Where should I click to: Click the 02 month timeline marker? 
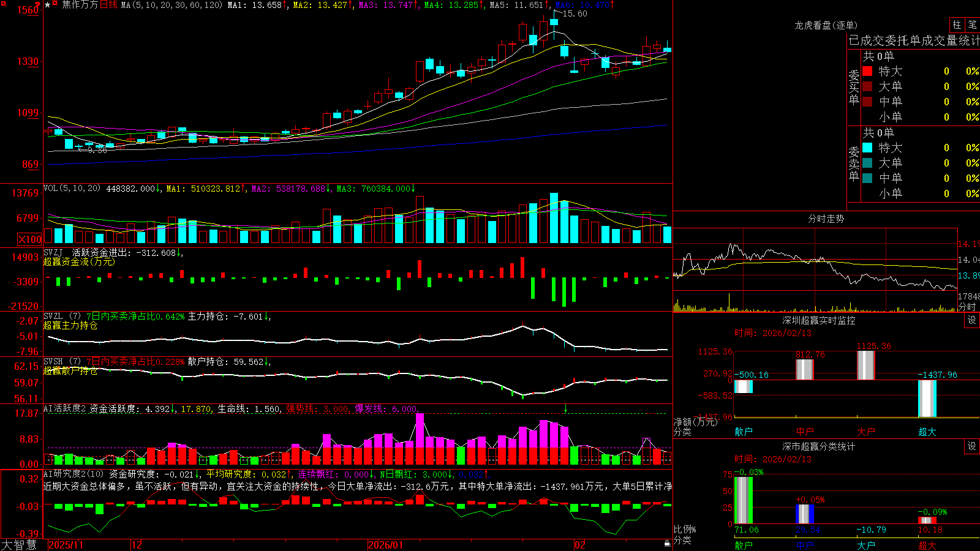tap(580, 545)
